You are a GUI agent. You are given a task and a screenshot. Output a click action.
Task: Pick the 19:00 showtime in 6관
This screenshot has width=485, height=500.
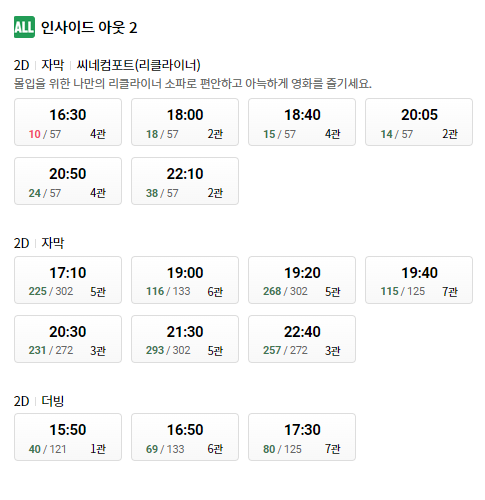[x=185, y=280]
